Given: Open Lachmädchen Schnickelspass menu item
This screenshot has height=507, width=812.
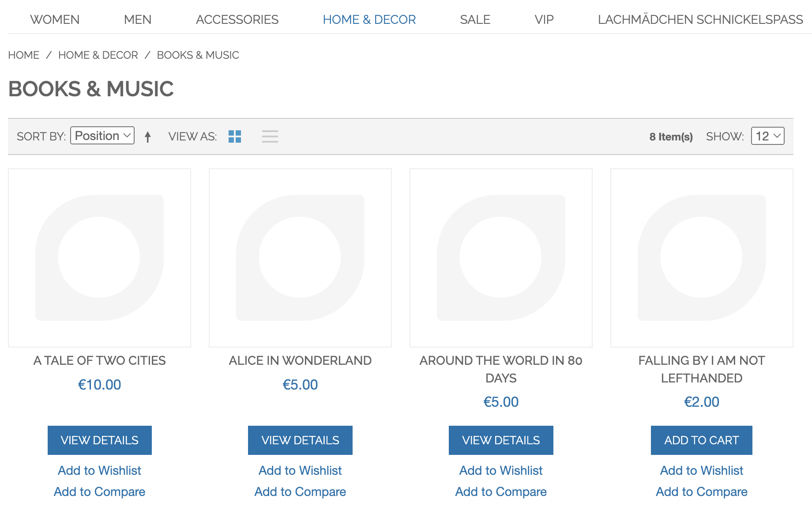Looking at the screenshot, I should click(700, 19).
